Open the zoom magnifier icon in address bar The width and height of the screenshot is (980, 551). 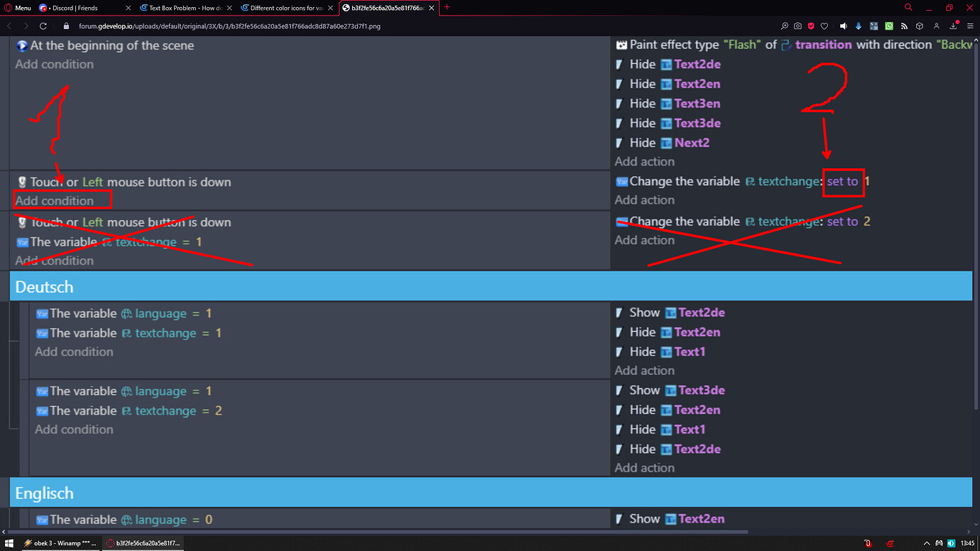tap(784, 26)
